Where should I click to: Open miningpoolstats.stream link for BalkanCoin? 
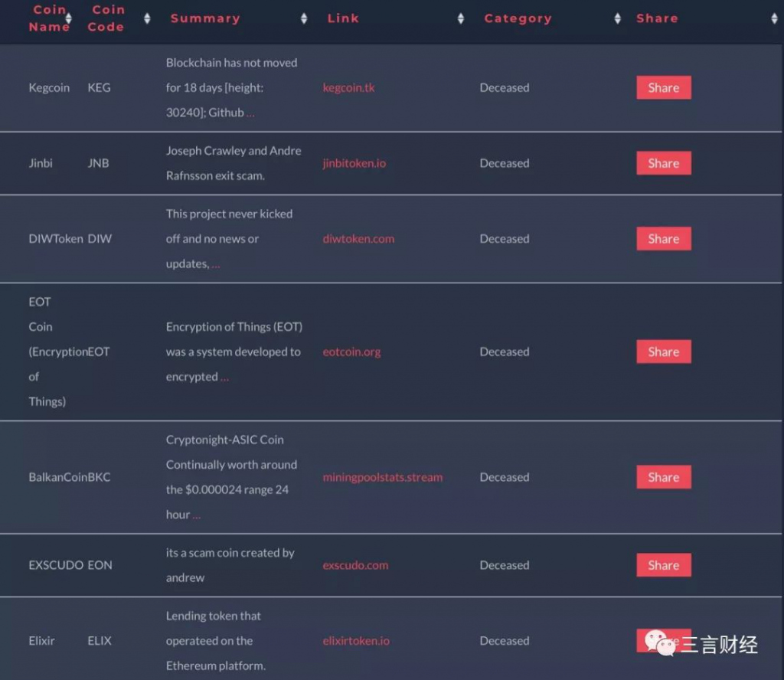(x=382, y=477)
